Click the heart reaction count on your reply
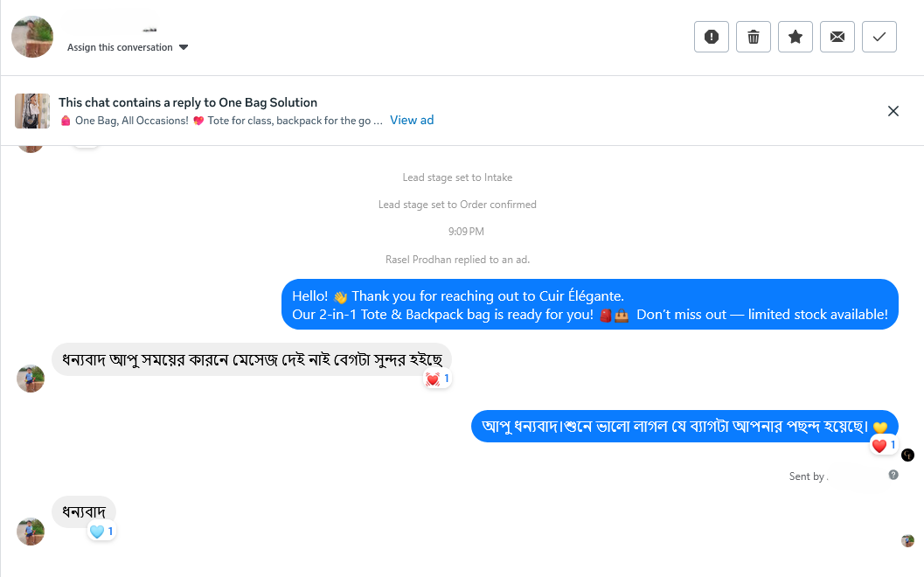 pyautogui.click(x=884, y=445)
